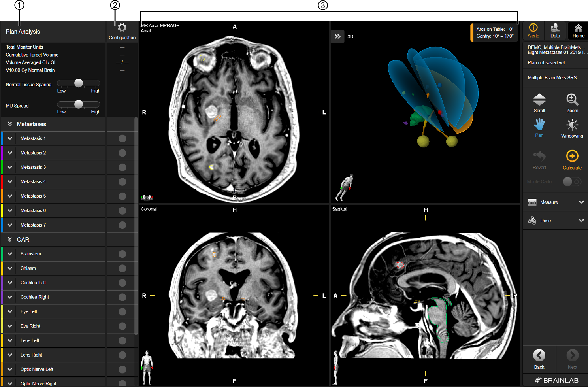Image resolution: width=588 pixels, height=387 pixels.
Task: Toggle visibility circle for Metastasis 3
Action: [122, 167]
